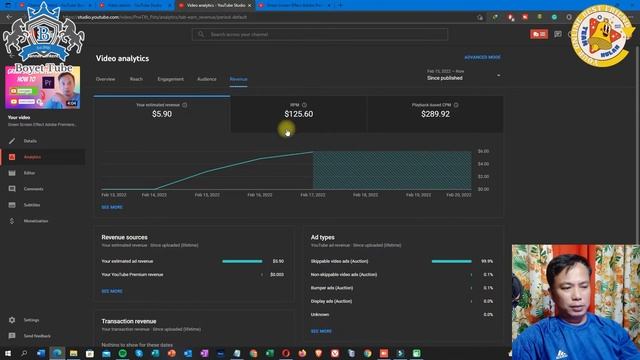Open the Windows Start menu
The height and width of the screenshot is (360, 640).
coord(8,353)
